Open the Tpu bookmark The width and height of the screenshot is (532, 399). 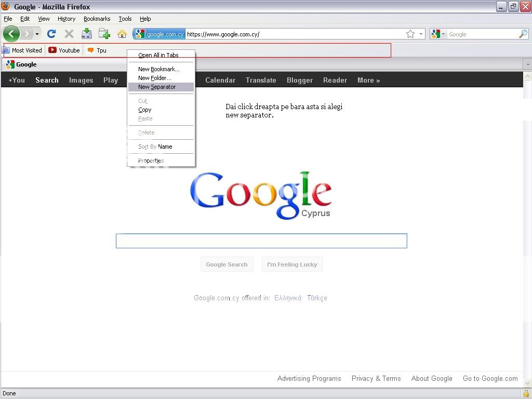point(97,50)
